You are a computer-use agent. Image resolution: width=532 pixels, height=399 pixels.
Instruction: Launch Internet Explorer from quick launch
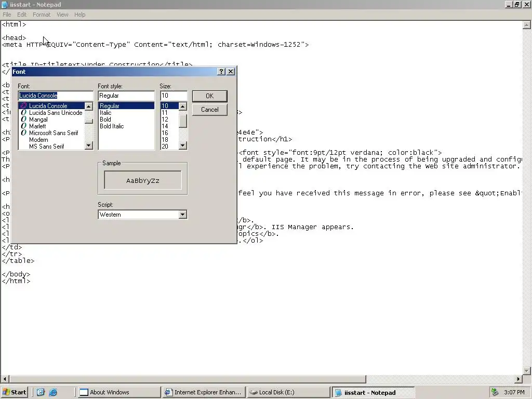tap(54, 392)
